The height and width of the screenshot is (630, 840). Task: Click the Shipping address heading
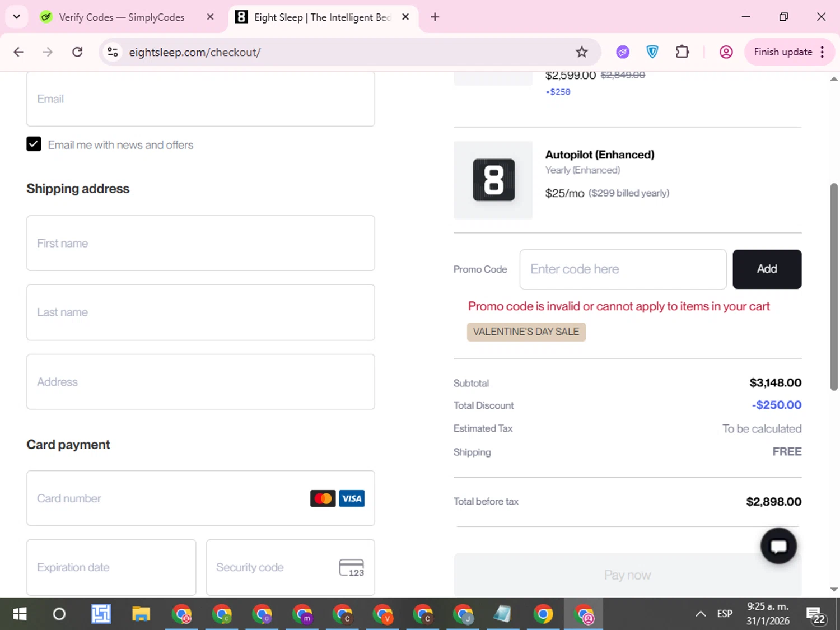[x=78, y=189]
